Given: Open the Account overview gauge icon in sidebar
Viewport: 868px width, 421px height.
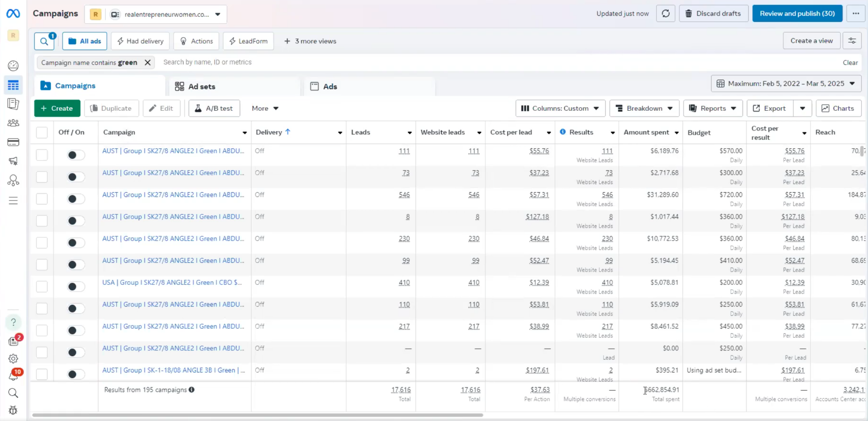Looking at the screenshot, I should tap(13, 66).
